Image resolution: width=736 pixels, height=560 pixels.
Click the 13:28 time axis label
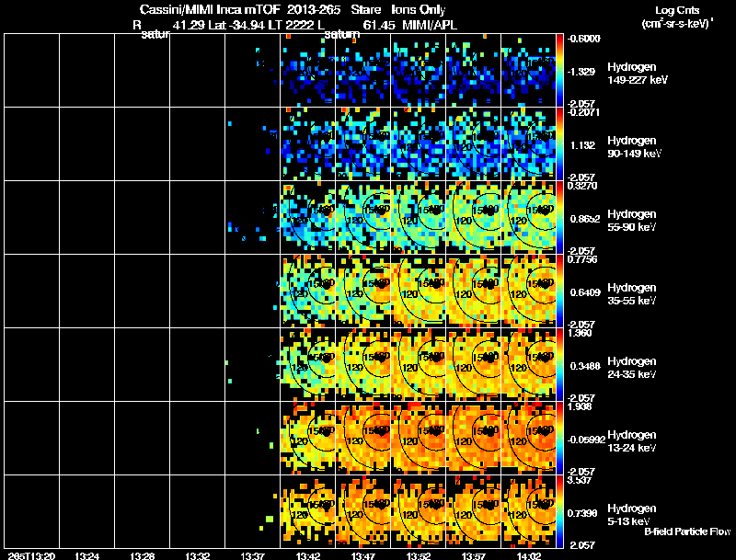tap(143, 556)
